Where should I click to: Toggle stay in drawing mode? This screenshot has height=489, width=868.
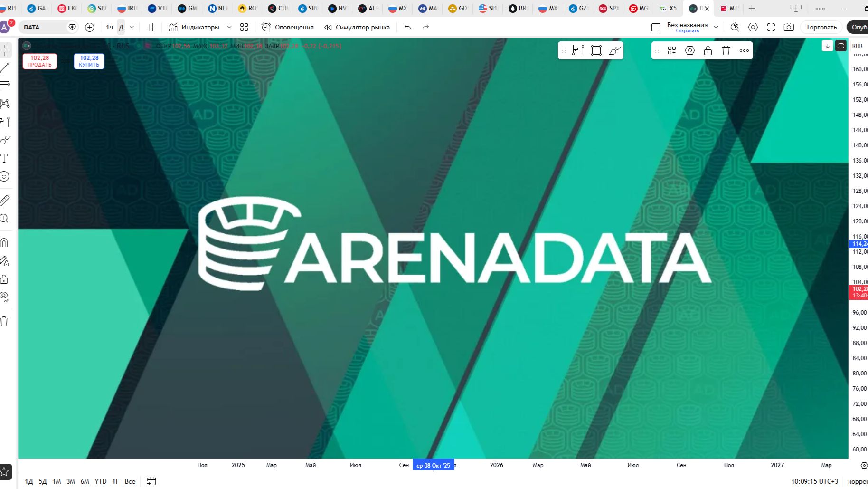point(5,261)
